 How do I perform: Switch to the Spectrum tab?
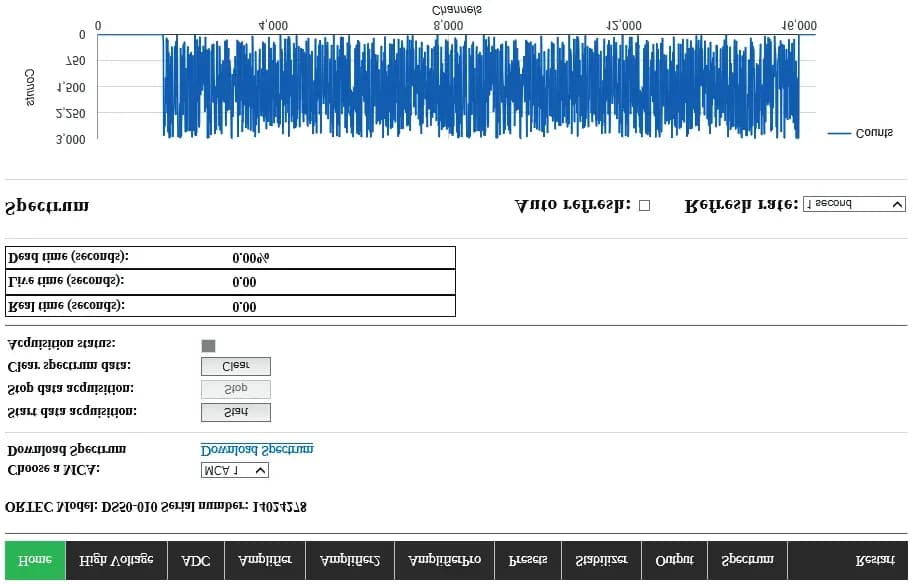[747, 560]
